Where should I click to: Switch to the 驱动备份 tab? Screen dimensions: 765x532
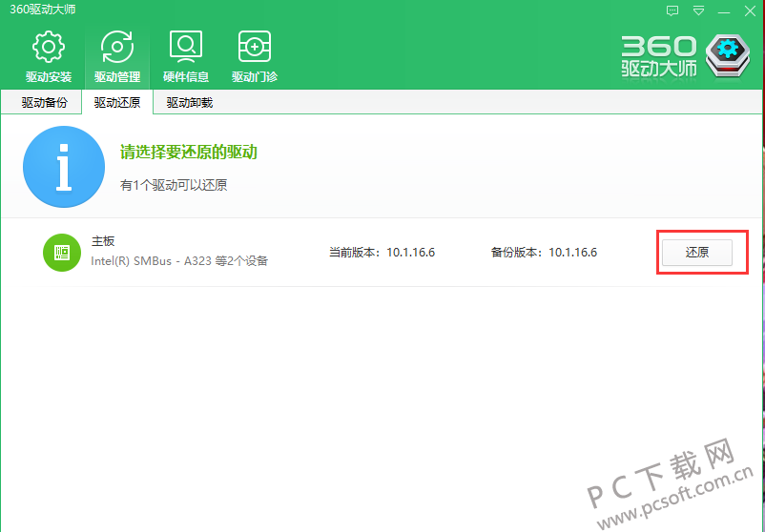point(45,103)
